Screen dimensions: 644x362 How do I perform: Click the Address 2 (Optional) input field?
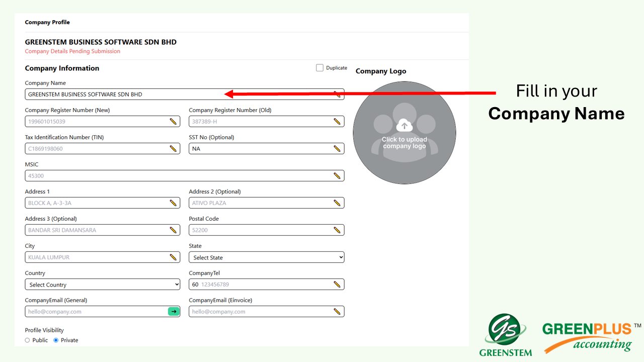[x=267, y=203]
